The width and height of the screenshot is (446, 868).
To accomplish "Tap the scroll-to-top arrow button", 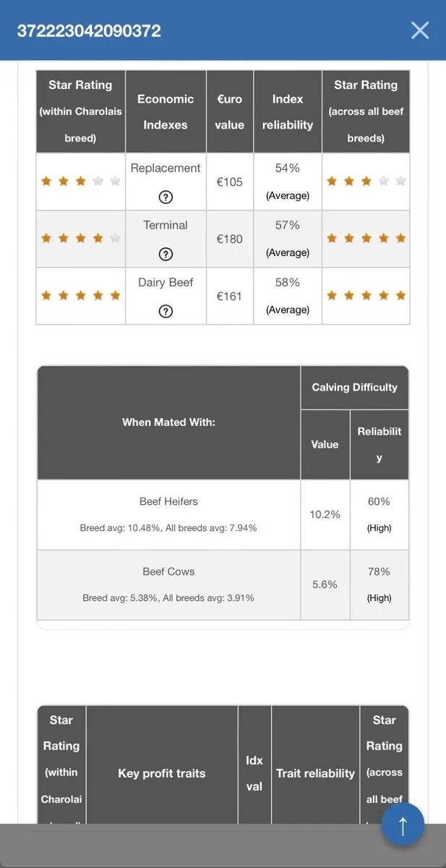I will point(403,825).
